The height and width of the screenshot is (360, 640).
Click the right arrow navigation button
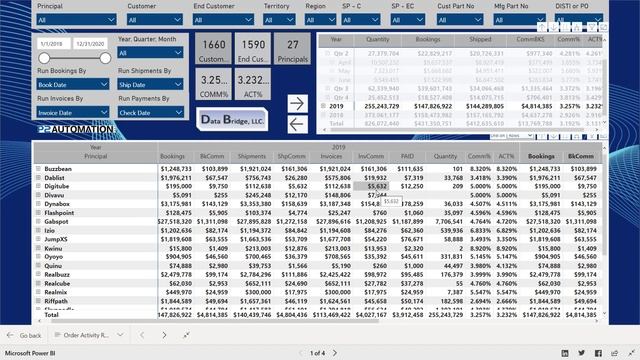[298, 104]
